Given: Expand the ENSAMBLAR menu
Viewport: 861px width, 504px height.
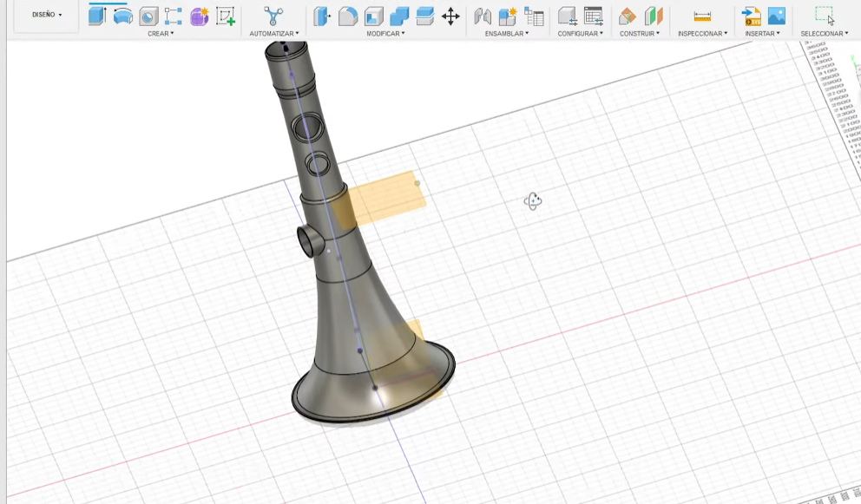Looking at the screenshot, I should coord(507,34).
